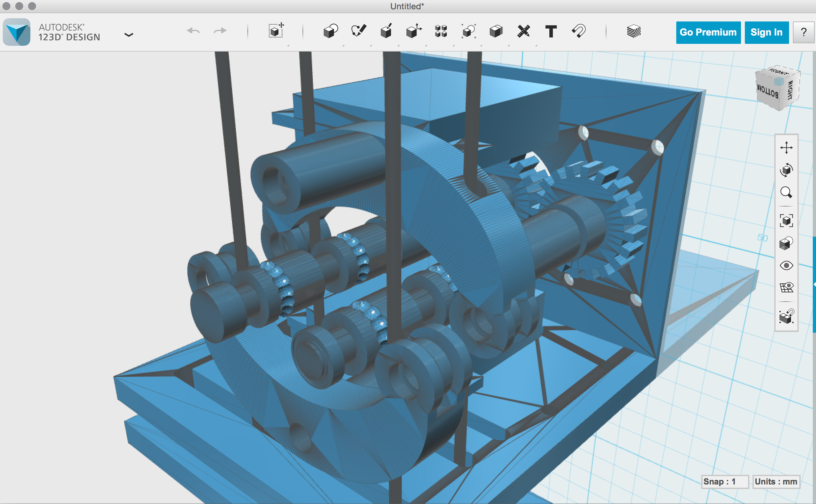Click the Sign In button

[766, 32]
